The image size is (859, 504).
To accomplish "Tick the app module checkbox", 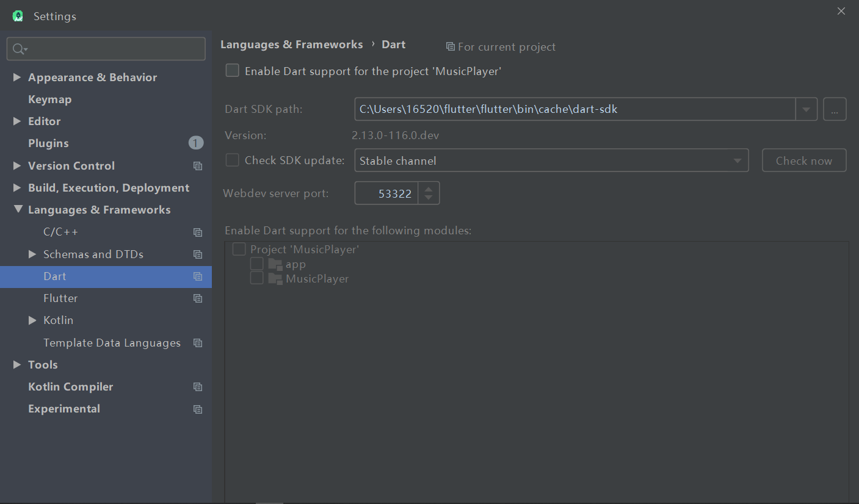I will pos(257,264).
